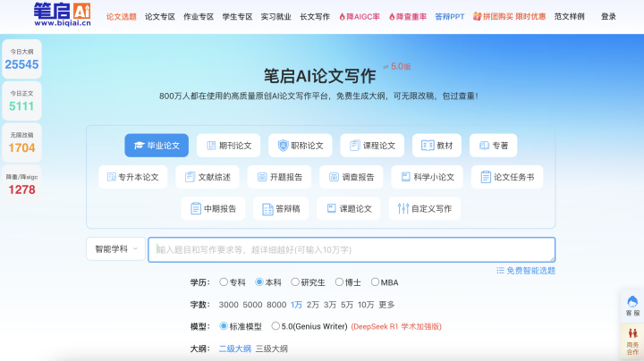Open the 作业专区 nav tab
644x361 pixels.
(199, 17)
